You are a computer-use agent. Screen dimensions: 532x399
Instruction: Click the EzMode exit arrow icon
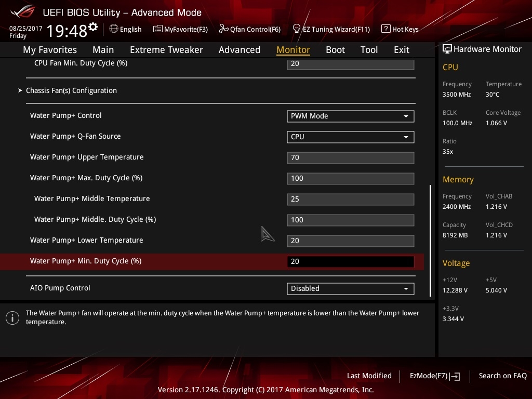point(455,376)
